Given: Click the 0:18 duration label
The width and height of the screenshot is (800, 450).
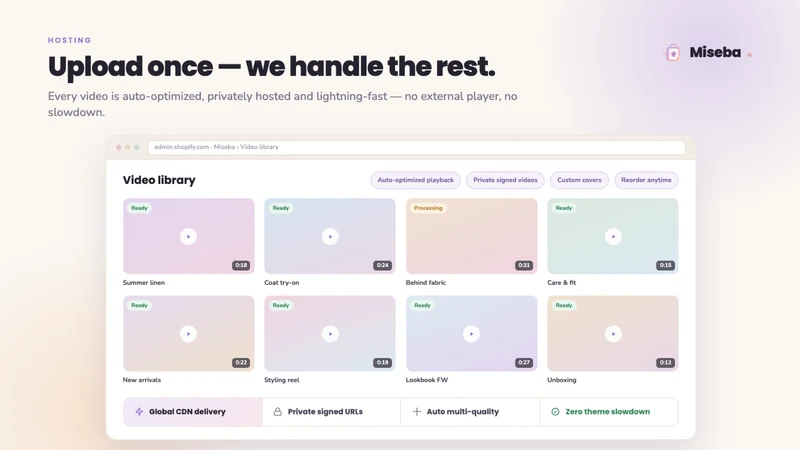Looking at the screenshot, I should tap(241, 265).
